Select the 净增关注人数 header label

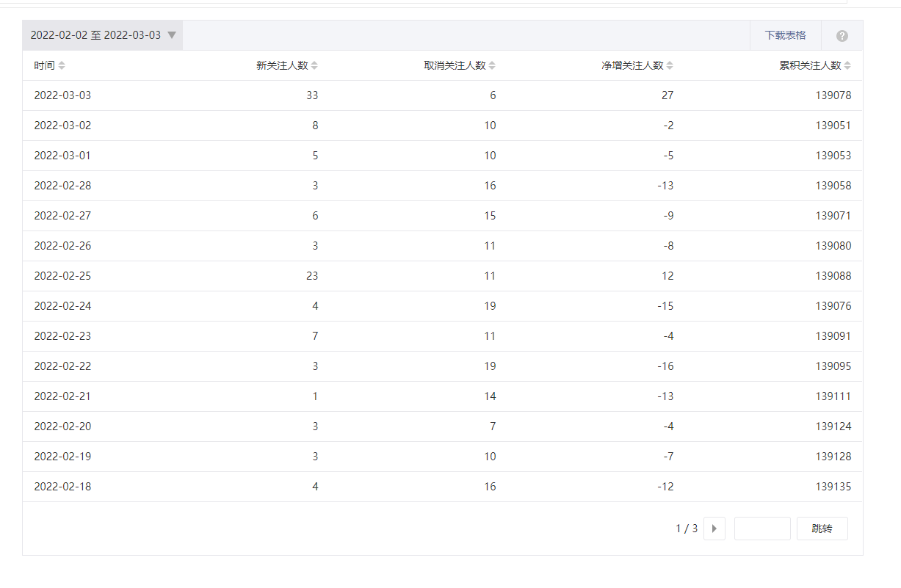click(x=632, y=65)
